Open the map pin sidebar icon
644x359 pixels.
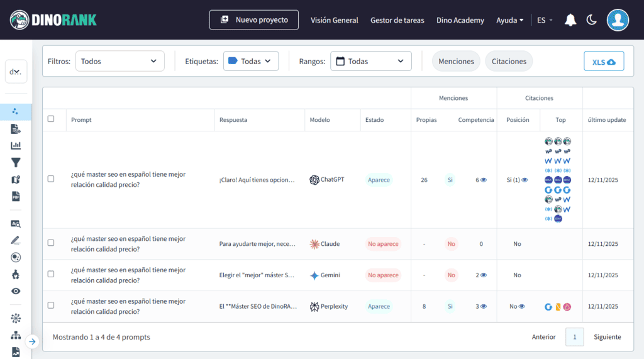16,180
